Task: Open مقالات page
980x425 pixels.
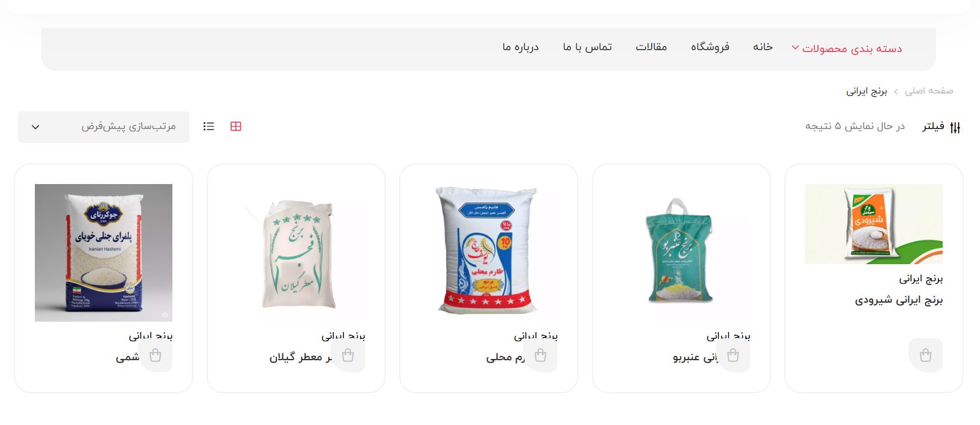Action: pos(651,47)
